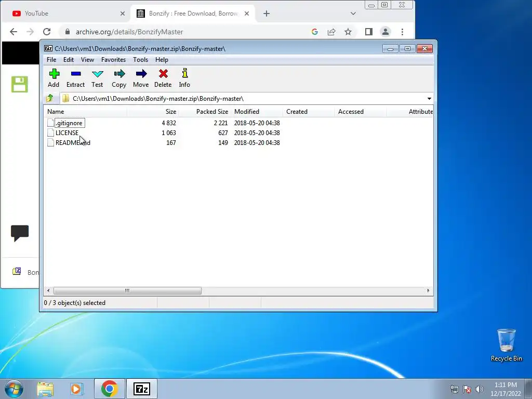Click the Chrome share page icon

[331, 32]
